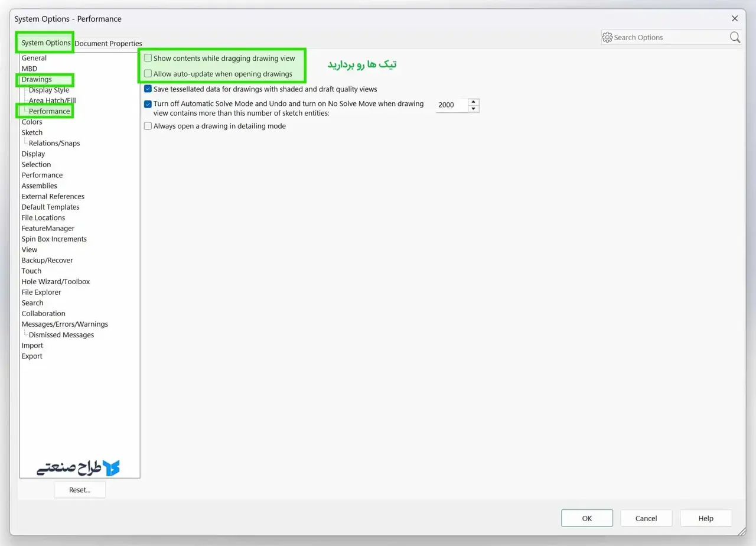Open Dismissed Messages tree item
756x546 pixels.
[61, 334]
